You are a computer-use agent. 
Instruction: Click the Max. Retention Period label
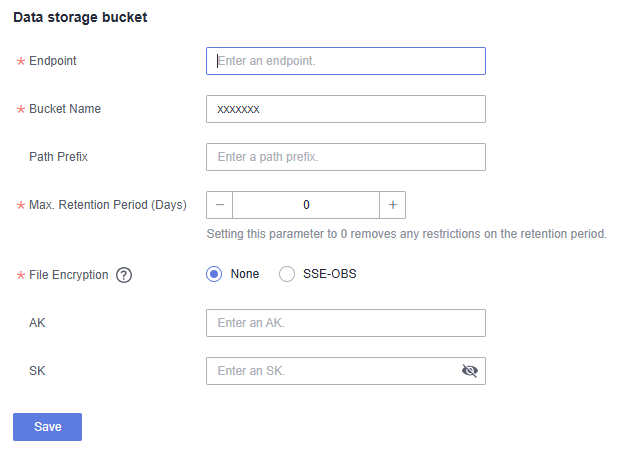[x=108, y=205]
